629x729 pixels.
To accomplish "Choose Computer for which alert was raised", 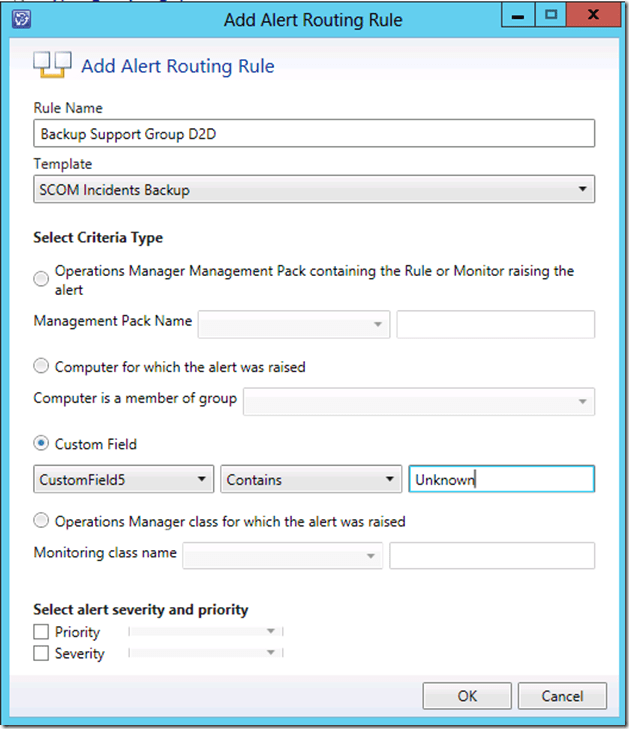I will (x=41, y=367).
